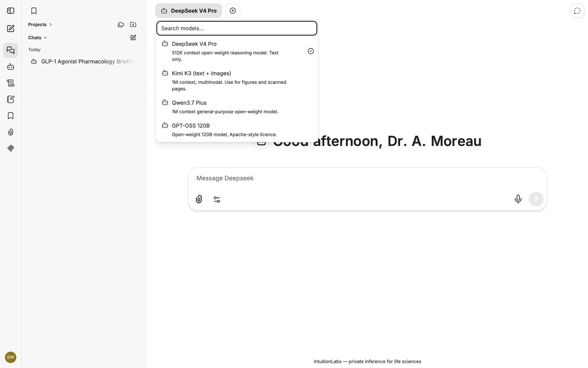Image resolution: width=588 pixels, height=368 pixels.
Task: Click the IntuitionLabs footer text
Action: [x=367, y=362]
